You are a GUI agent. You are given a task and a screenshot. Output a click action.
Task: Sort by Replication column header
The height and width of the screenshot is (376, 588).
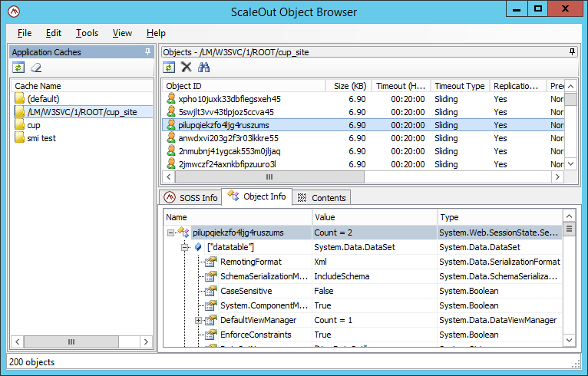(x=518, y=86)
